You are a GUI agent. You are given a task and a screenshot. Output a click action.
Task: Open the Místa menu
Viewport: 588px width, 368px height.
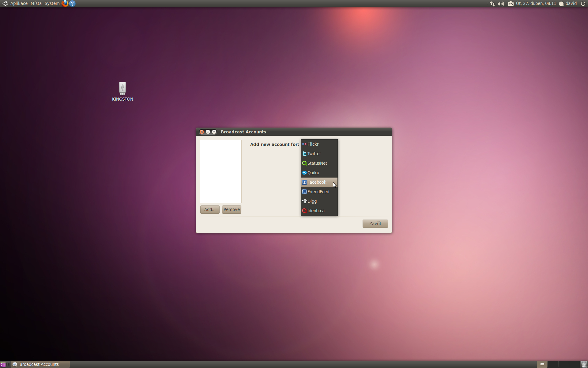36,3
